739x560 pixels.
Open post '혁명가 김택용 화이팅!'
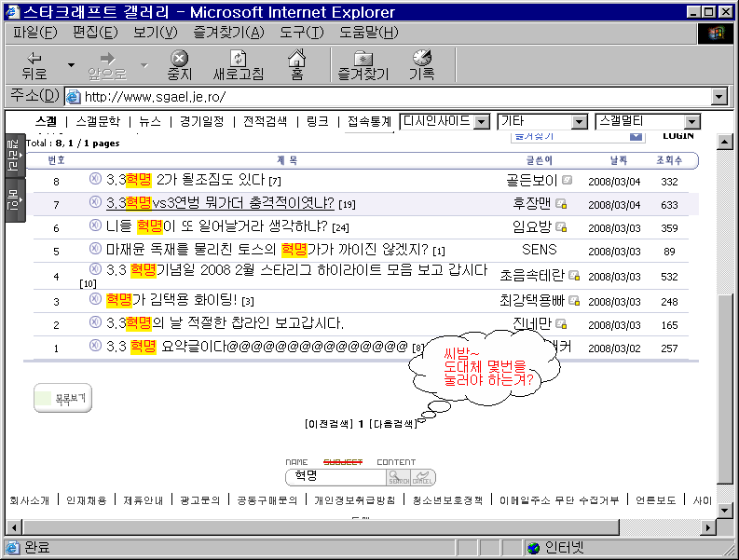point(172,299)
